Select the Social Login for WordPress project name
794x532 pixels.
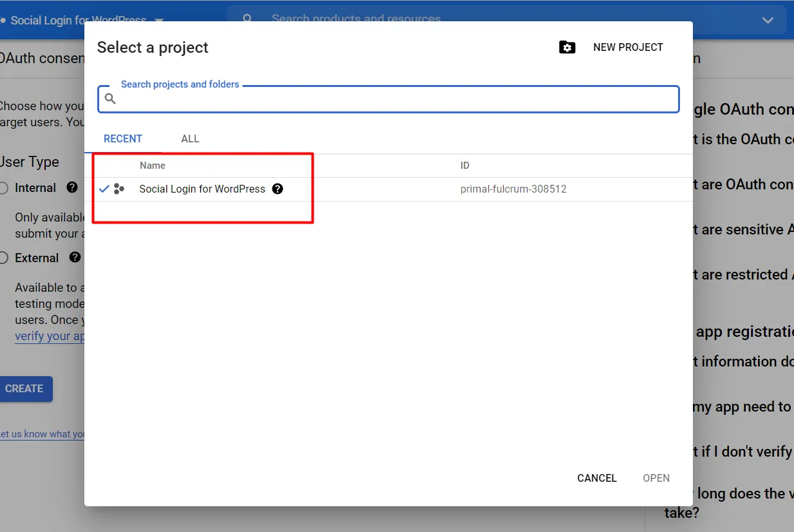click(202, 189)
